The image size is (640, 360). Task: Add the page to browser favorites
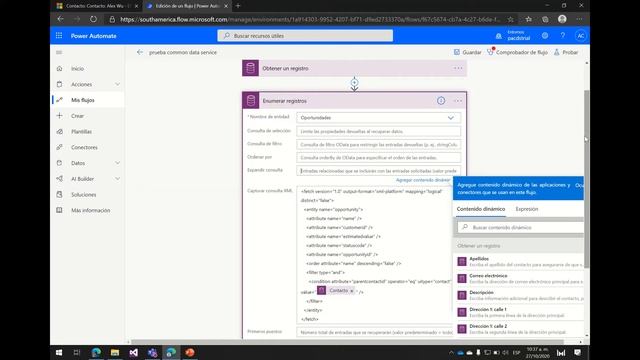[511, 19]
